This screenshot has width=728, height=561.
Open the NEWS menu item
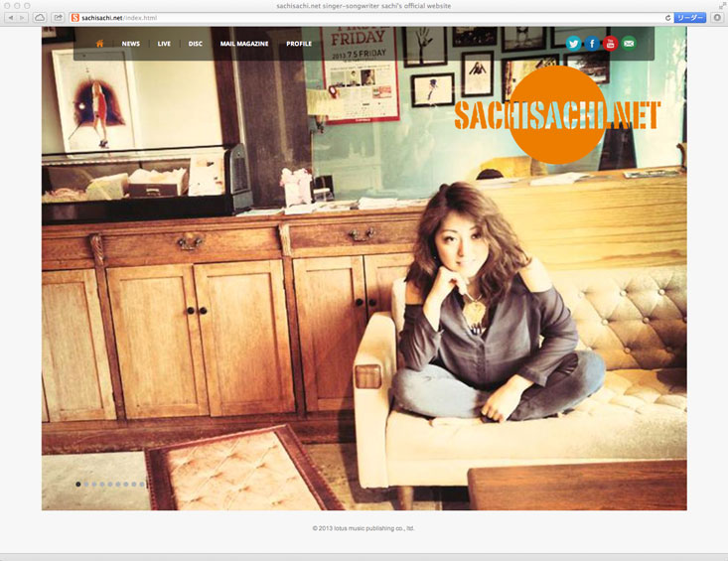130,44
